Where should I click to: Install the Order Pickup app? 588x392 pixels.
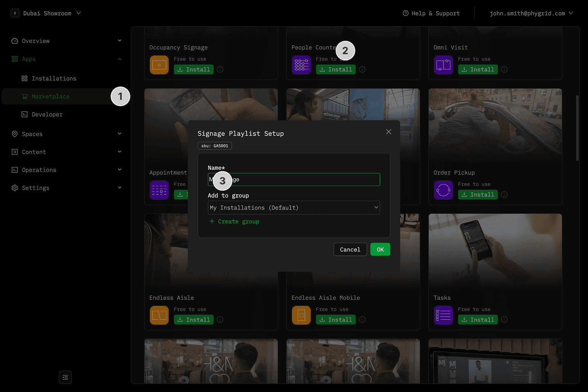[x=478, y=194]
